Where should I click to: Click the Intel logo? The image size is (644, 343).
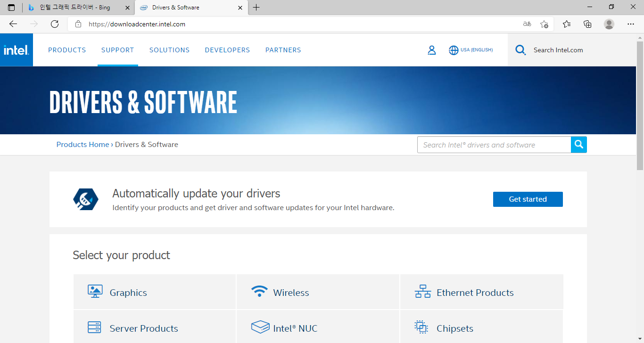pyautogui.click(x=17, y=50)
